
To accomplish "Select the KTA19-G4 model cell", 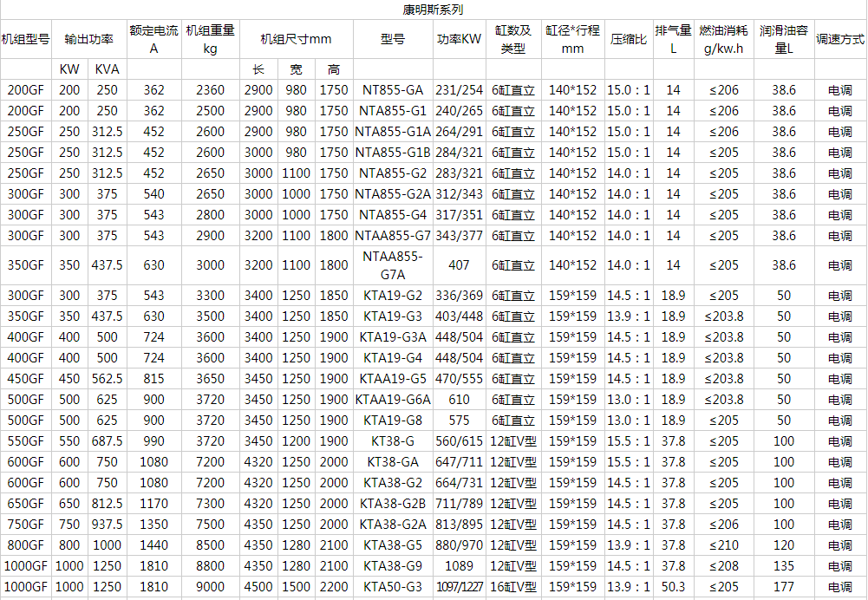I will click(393, 357).
